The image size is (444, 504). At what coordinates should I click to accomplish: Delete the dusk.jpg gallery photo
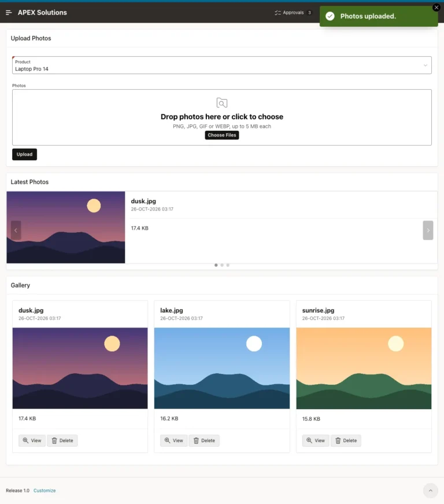pyautogui.click(x=62, y=440)
